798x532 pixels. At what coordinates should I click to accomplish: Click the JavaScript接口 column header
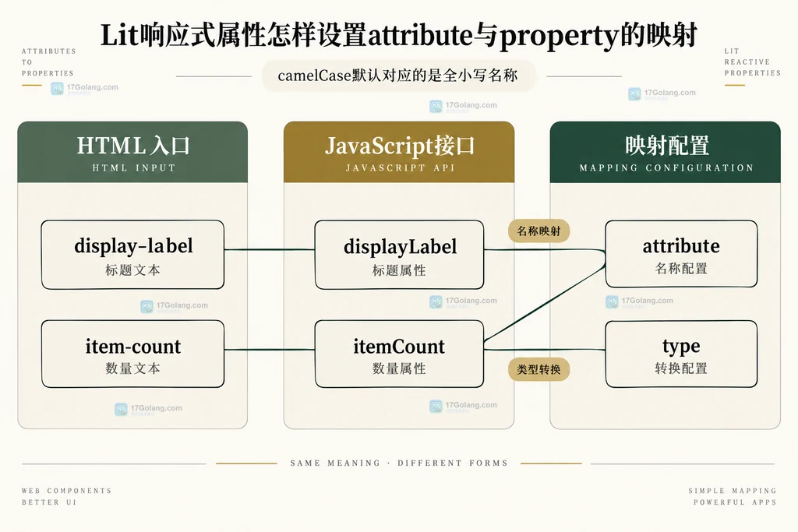(x=399, y=152)
